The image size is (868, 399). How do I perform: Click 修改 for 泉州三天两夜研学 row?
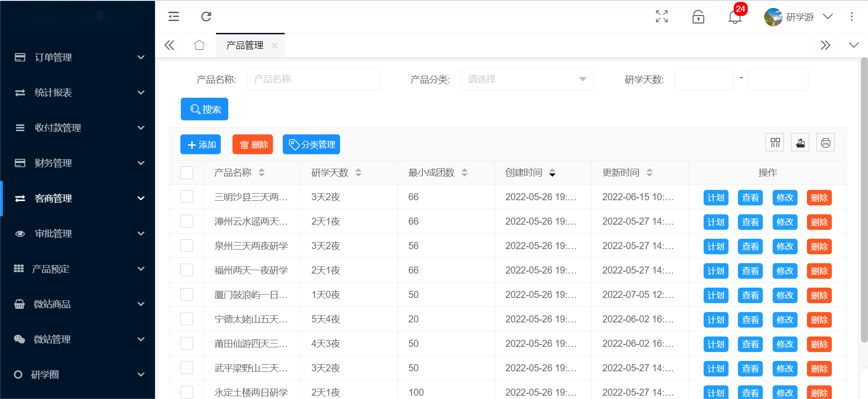(x=785, y=246)
